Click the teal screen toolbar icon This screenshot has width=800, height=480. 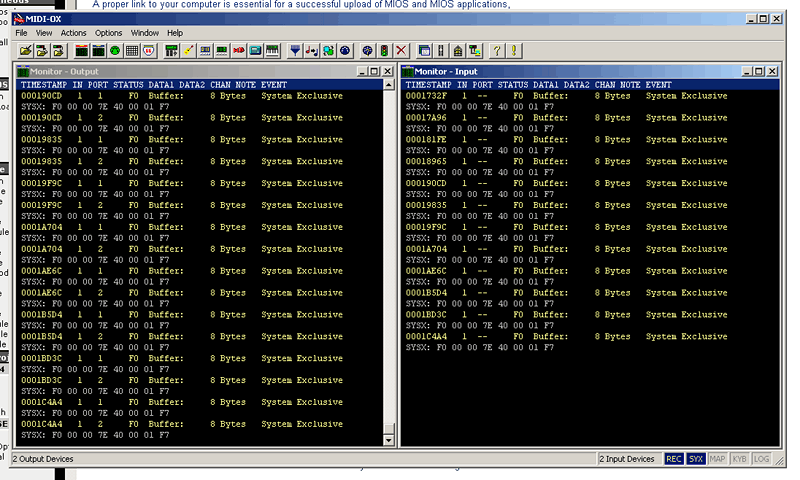pyautogui.click(x=256, y=50)
